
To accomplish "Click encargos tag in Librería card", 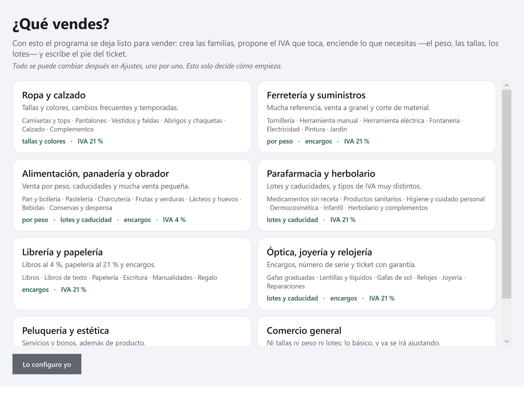I will 35,290.
